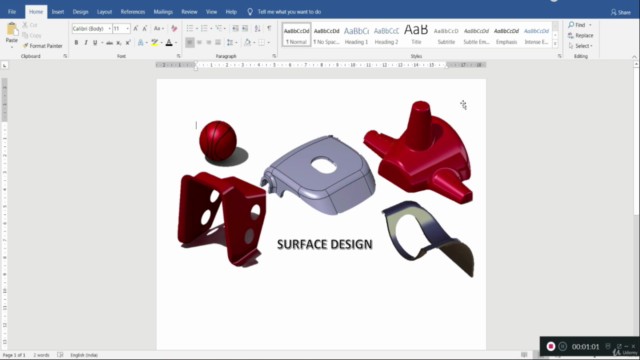Screen dimensions: 640x360
Task: Open spelling proofing status icon
Action: point(60,355)
